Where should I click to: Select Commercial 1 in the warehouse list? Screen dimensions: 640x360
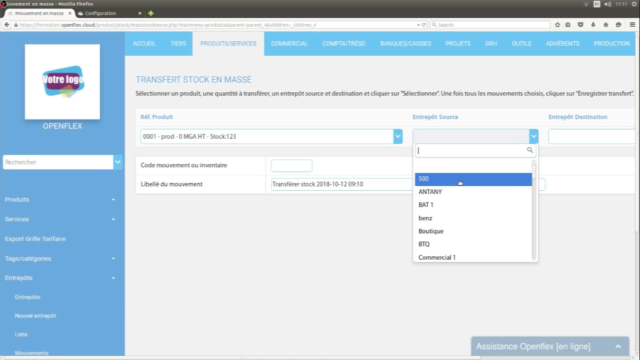[x=473, y=257]
